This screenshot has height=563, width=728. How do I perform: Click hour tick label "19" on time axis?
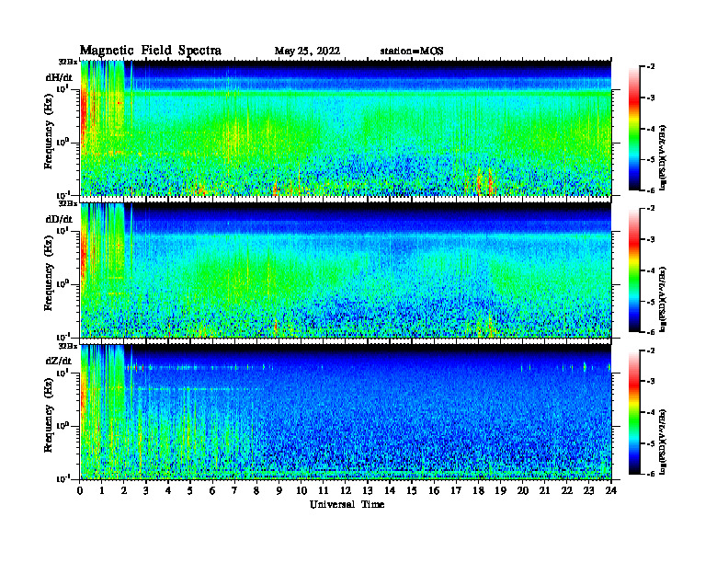click(x=500, y=490)
